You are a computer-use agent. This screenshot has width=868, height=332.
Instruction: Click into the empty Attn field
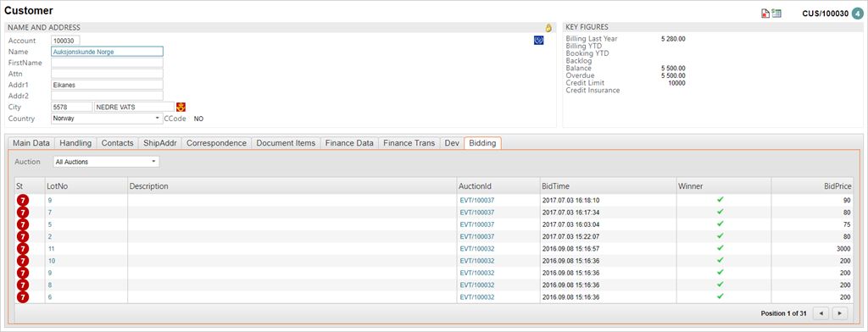(x=107, y=74)
